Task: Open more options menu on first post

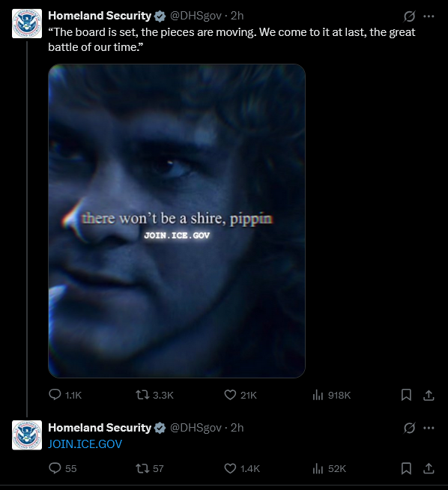Action: (x=429, y=16)
